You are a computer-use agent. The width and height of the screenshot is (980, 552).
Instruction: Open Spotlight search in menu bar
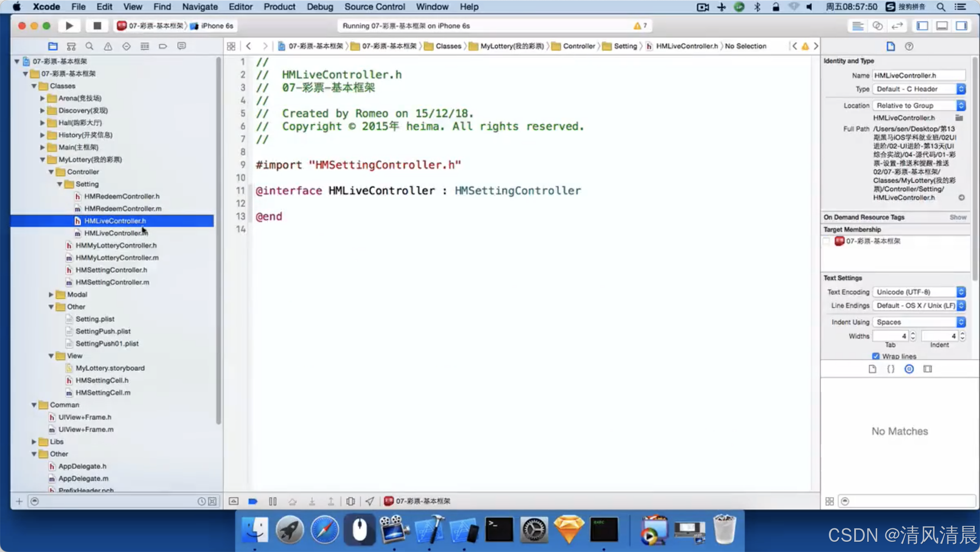pos(941,7)
